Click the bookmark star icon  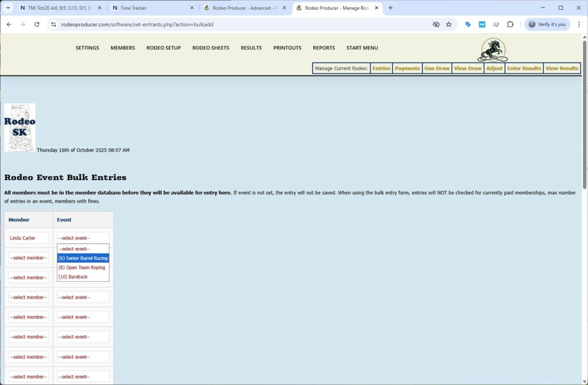[448, 25]
